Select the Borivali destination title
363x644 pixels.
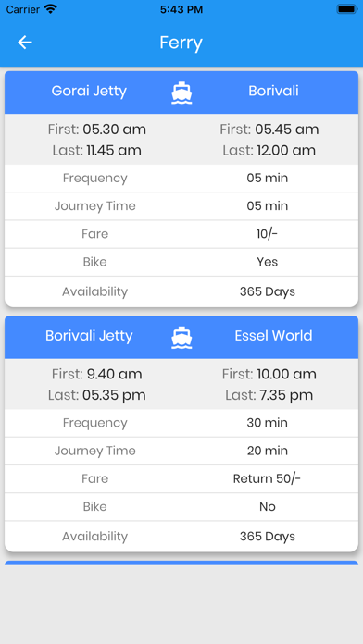pyautogui.click(x=273, y=91)
